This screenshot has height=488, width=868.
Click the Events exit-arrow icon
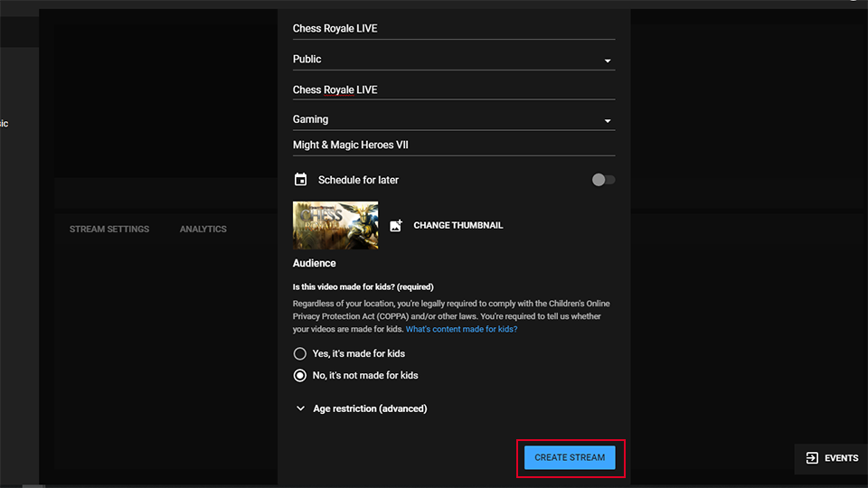[x=812, y=458]
